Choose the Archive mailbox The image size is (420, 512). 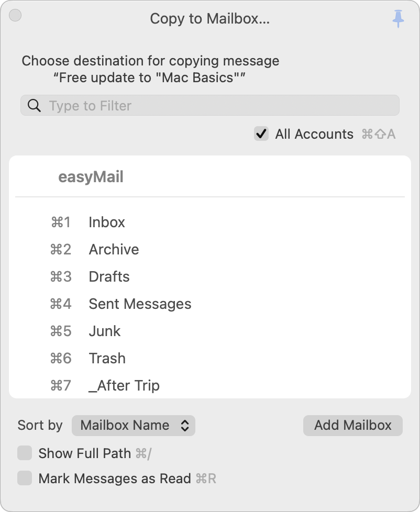(114, 250)
